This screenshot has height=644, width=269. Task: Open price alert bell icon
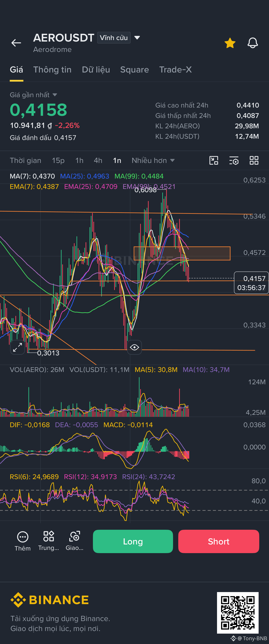[253, 43]
